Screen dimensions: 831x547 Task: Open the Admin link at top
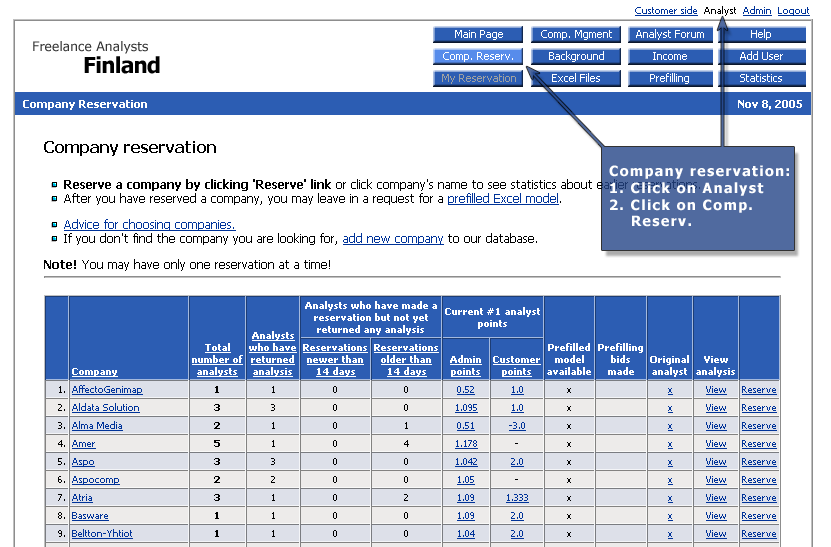pyautogui.click(x=757, y=11)
